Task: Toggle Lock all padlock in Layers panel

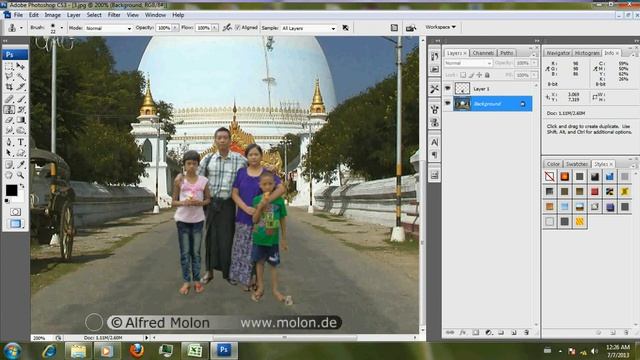Action: [487, 75]
